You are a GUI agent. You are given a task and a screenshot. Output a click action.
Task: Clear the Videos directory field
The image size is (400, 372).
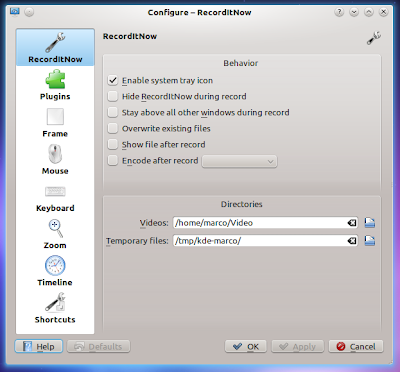352,223
